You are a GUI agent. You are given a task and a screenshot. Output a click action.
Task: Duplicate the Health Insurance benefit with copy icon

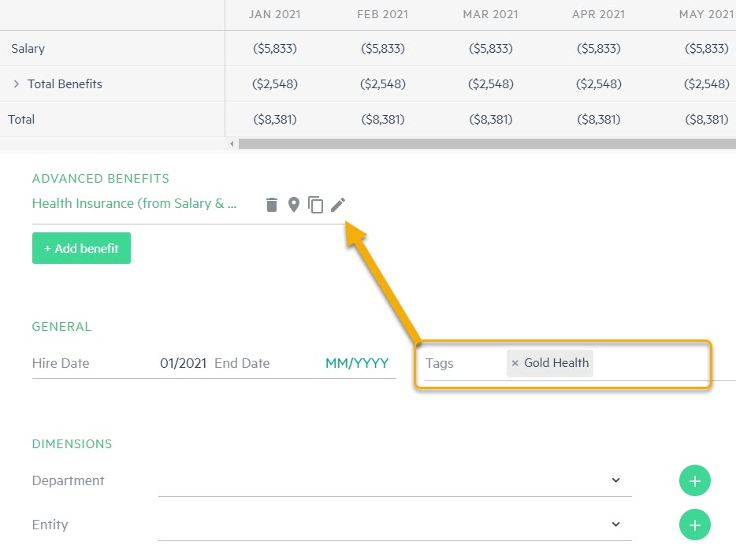315,205
